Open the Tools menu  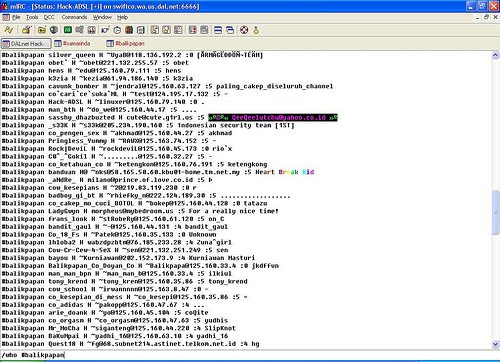(32, 17)
